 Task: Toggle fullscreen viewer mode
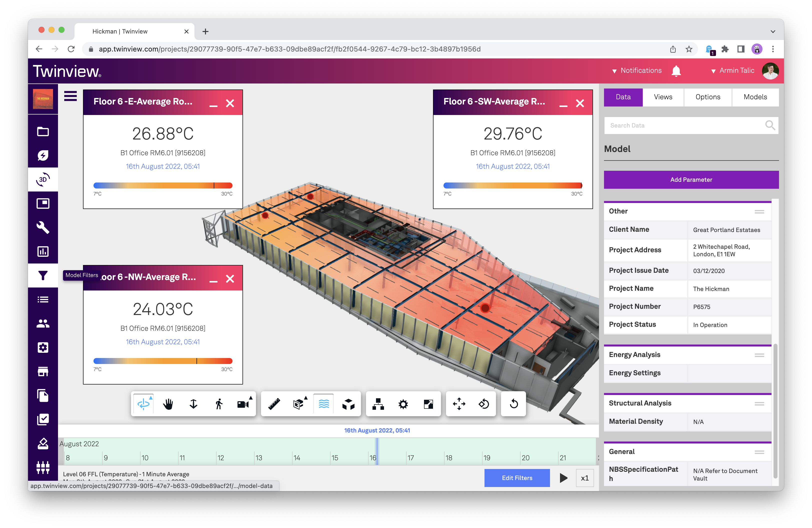(x=428, y=404)
